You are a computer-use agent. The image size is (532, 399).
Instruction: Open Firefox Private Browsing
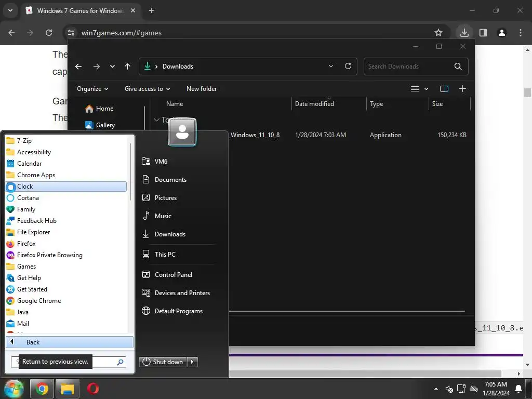(66, 255)
